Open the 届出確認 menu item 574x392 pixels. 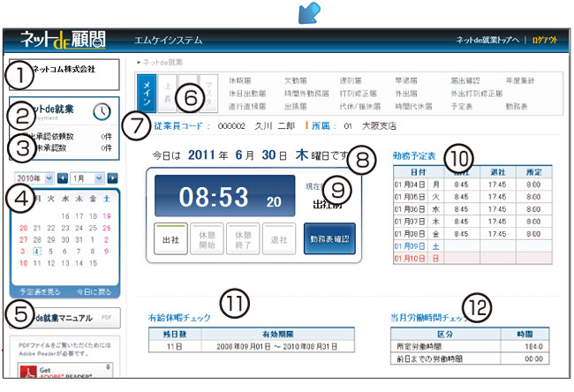click(x=464, y=80)
